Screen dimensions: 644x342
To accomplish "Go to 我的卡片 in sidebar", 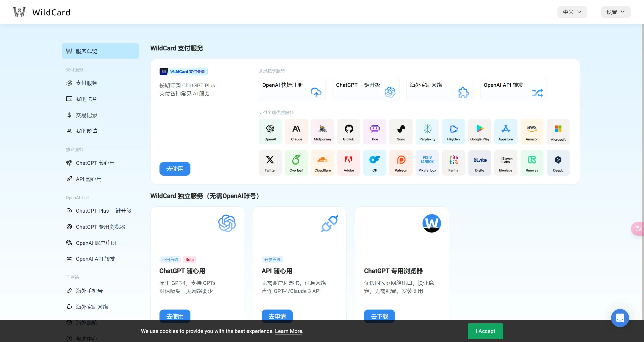I will (100, 99).
